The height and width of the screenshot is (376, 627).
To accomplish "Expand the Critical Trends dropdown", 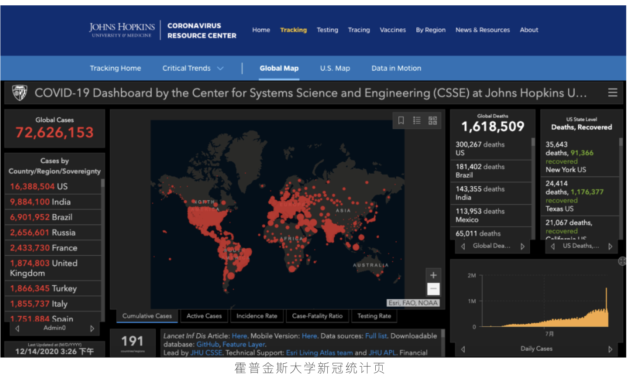I will tap(193, 68).
